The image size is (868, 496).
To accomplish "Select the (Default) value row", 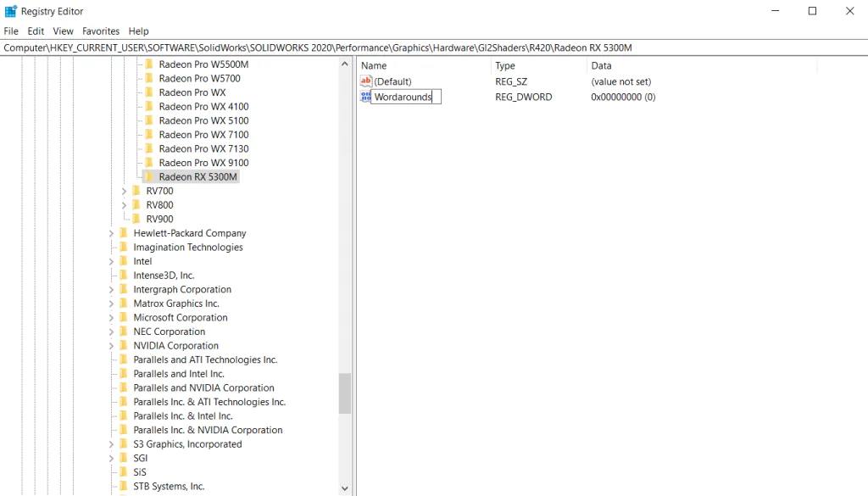I will point(392,81).
